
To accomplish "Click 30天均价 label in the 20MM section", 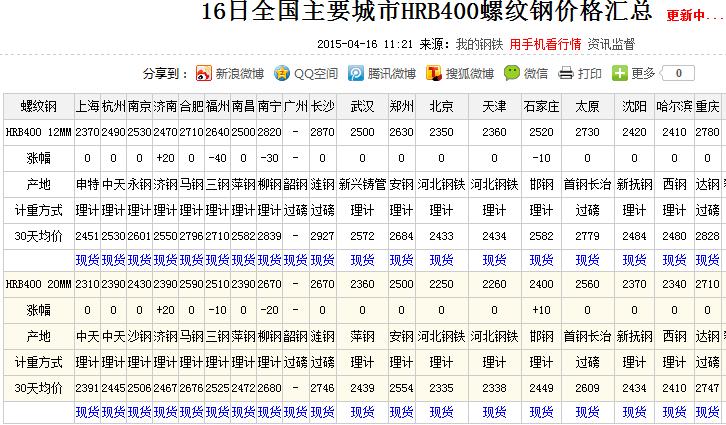I will [39, 388].
